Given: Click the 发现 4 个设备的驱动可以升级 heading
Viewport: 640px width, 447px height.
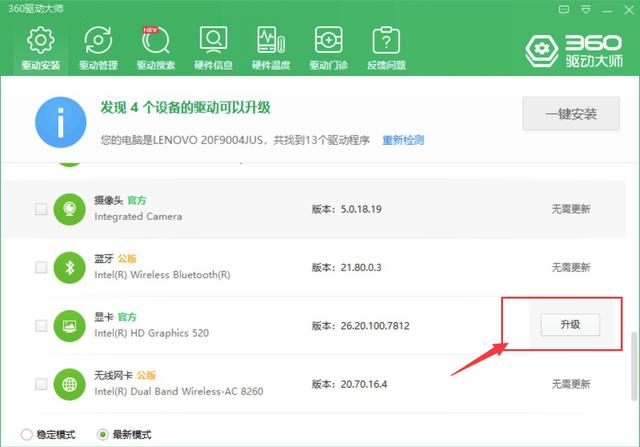Looking at the screenshot, I should 185,108.
